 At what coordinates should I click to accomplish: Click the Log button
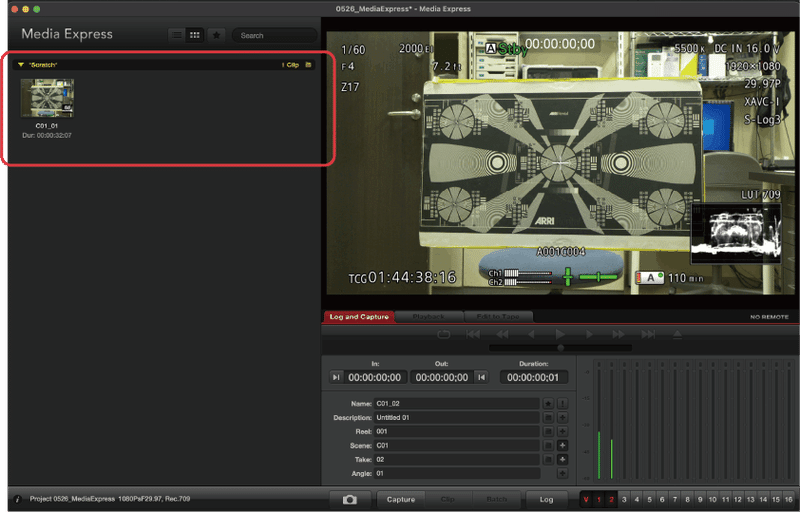pos(546,500)
